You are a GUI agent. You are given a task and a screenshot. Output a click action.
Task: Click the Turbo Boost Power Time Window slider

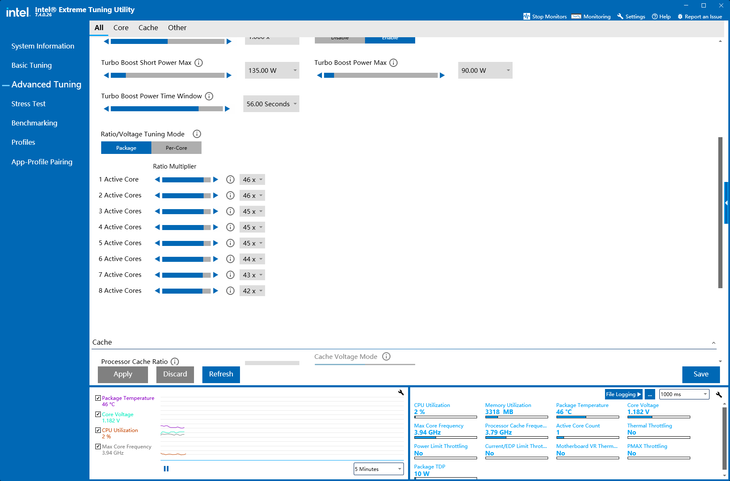click(167, 109)
